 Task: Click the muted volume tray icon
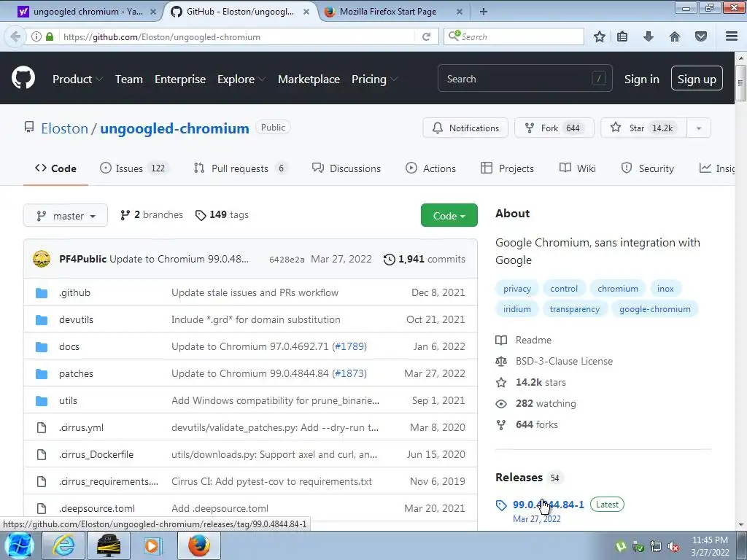[x=673, y=547]
